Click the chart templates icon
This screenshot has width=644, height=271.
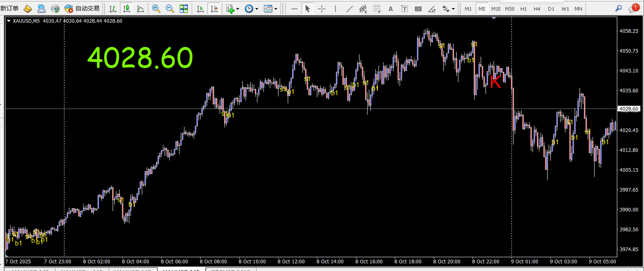[x=268, y=9]
